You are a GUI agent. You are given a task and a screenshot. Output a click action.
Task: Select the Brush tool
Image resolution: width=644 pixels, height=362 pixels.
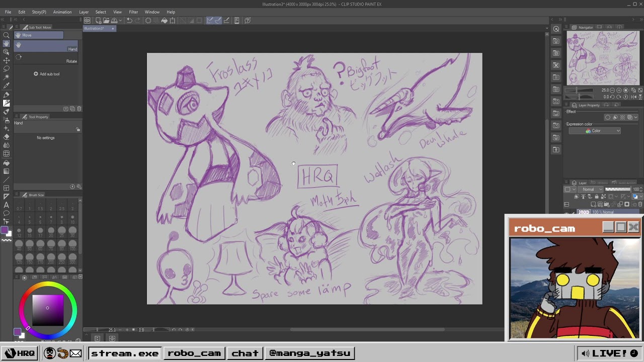7,112
